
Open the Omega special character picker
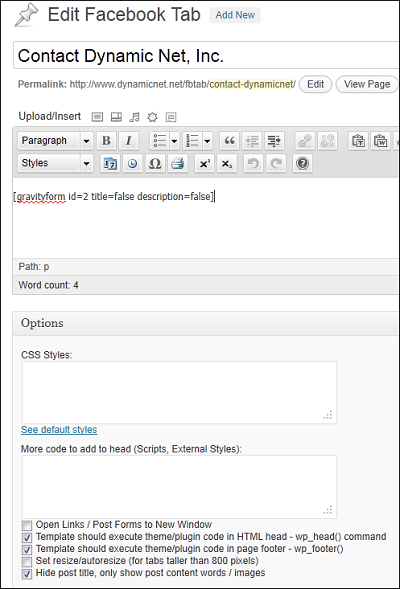155,163
